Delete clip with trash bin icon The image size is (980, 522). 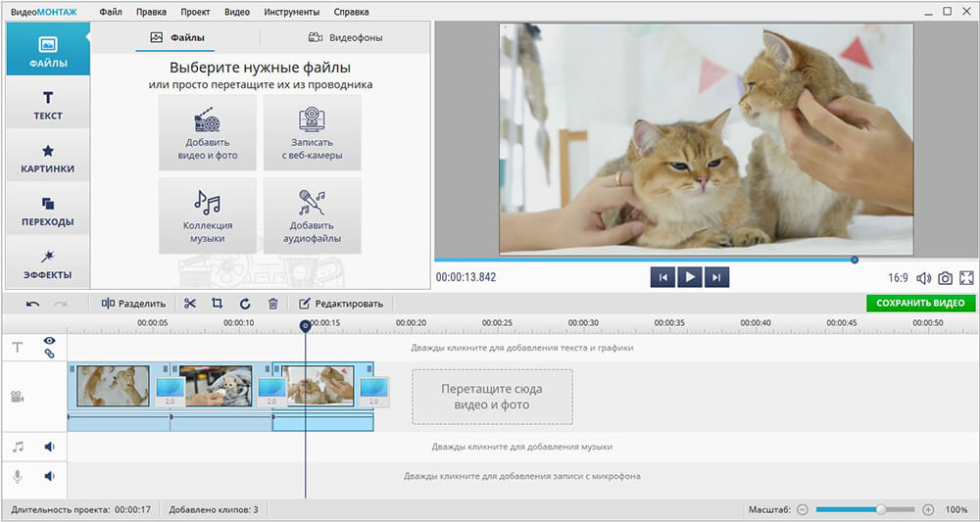point(273,304)
